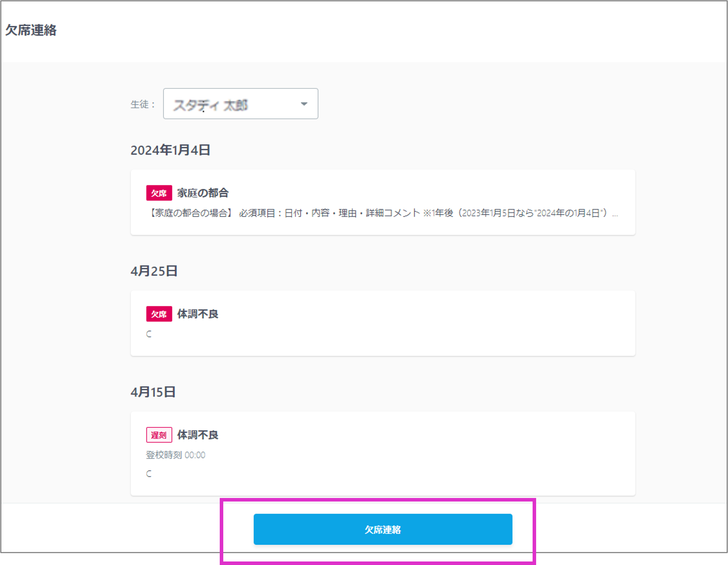Image resolution: width=728 pixels, height=565 pixels.
Task: Click the 体調不良 label on April 25
Action: coord(198,314)
